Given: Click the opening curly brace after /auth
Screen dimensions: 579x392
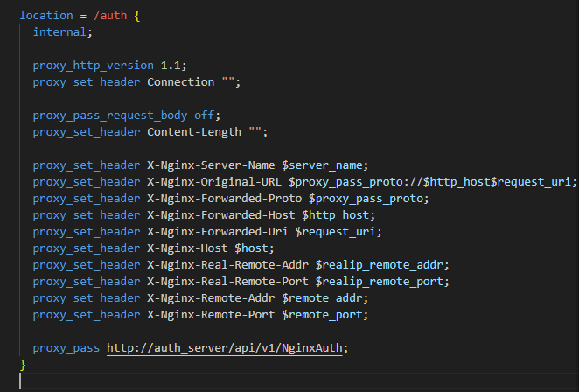Looking at the screenshot, I should (x=137, y=16).
